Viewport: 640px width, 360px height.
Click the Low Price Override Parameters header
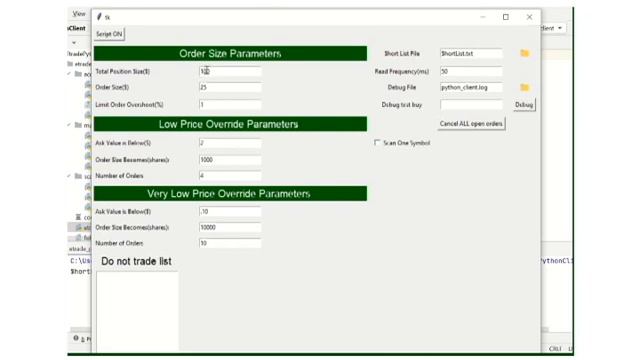(230, 124)
